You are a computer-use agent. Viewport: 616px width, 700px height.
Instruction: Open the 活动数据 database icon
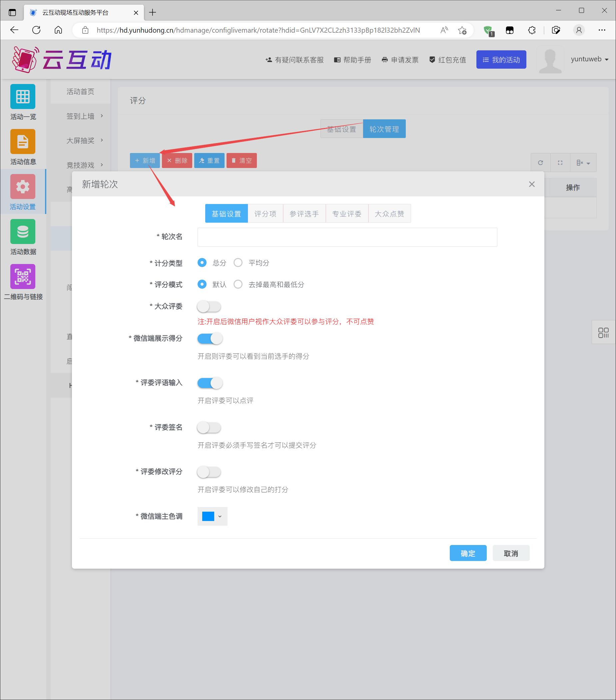coord(23,232)
